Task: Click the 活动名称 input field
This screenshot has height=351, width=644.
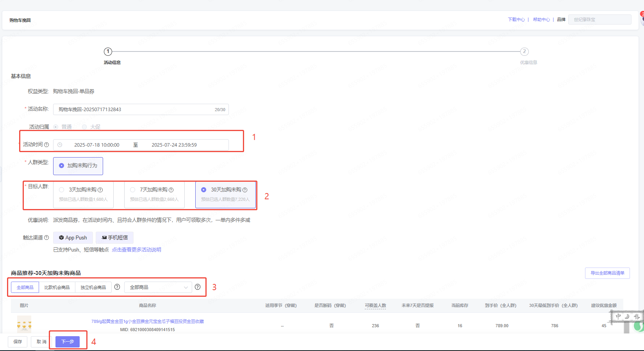Action: (135, 110)
